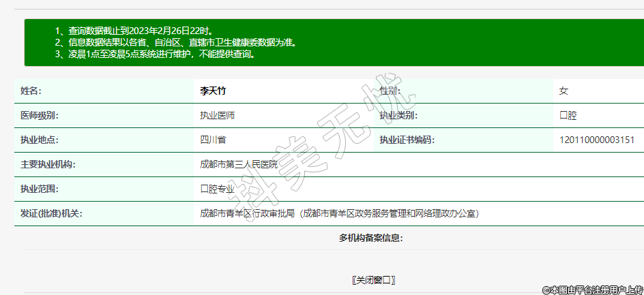
Task: Select the 执业证书编码 label
Action: (x=407, y=140)
